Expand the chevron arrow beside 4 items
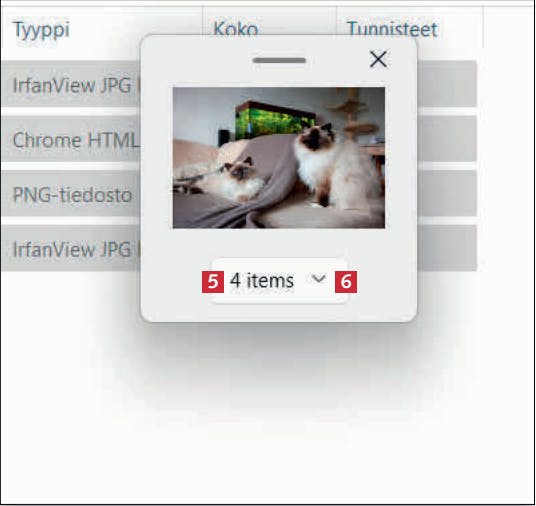Viewport: 536px width, 506px height. pos(319,279)
